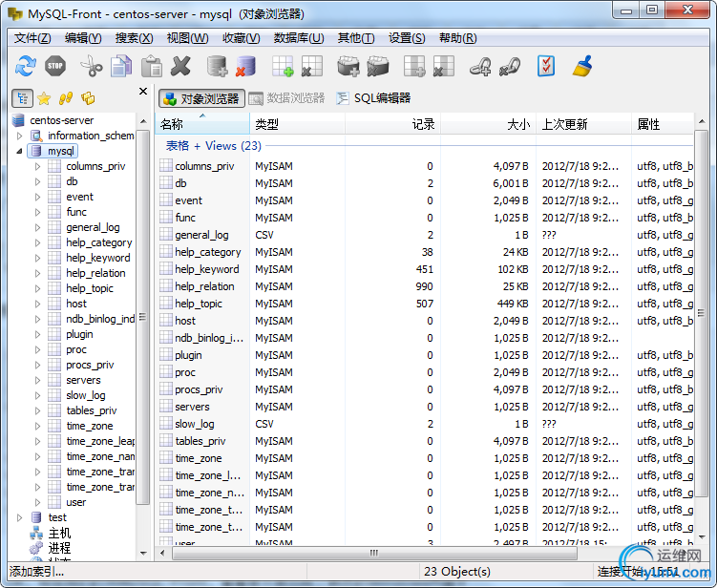Click the Delete foreign key icon
The height and width of the screenshot is (588, 717).
click(510, 66)
